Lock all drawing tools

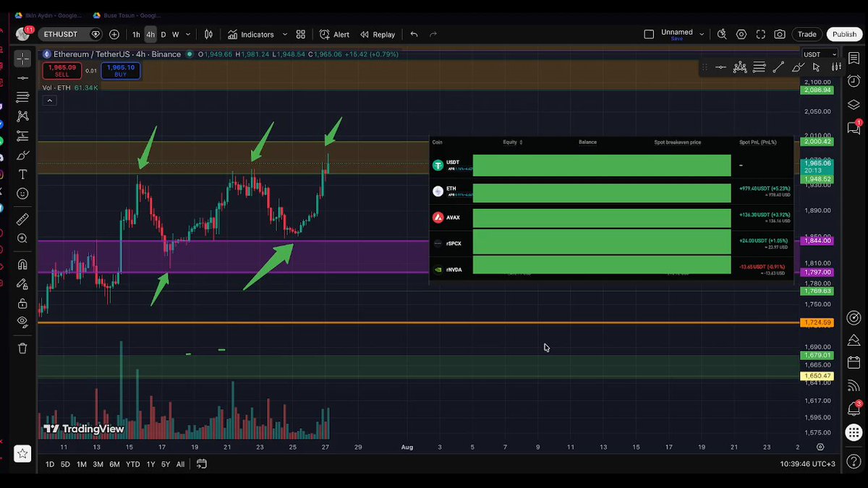(x=22, y=304)
